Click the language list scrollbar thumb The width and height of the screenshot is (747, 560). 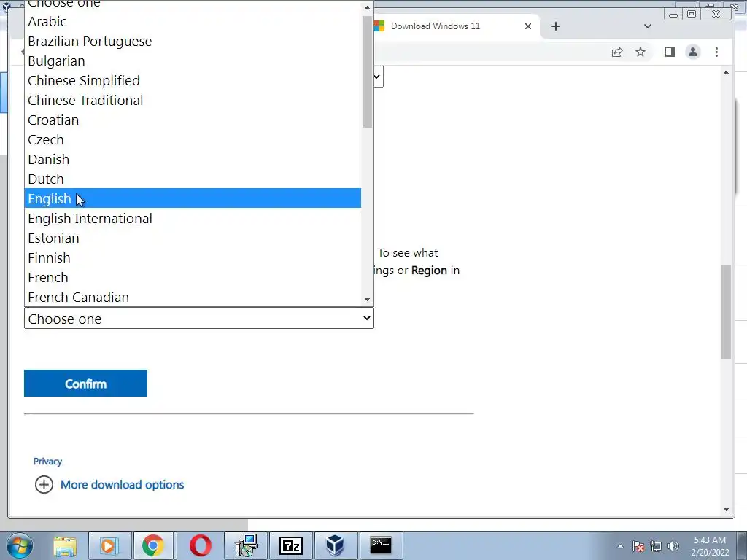click(367, 71)
